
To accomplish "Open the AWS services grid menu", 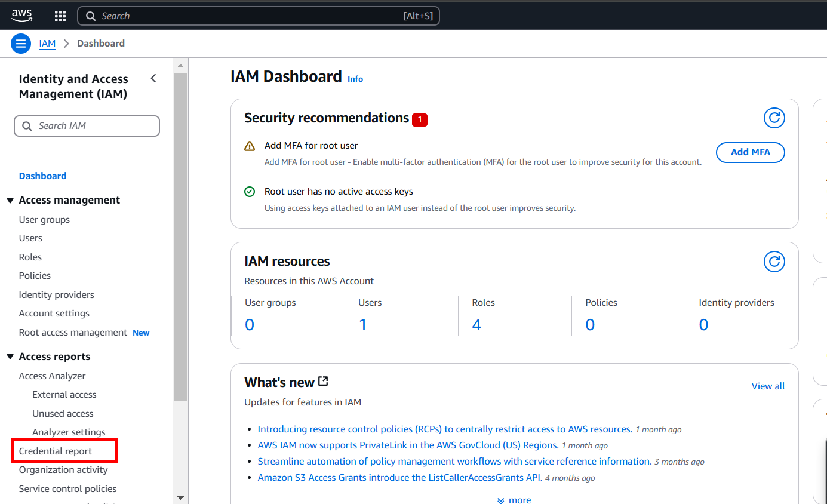I will (60, 16).
